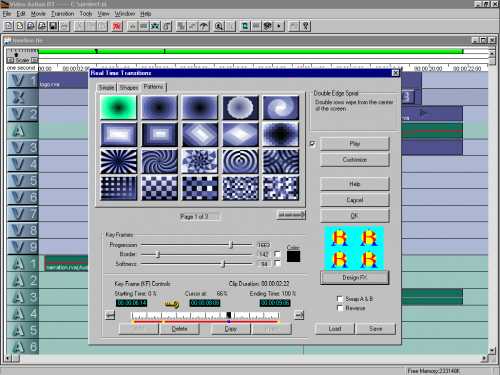Switch to the Shapes tab
The width and height of the screenshot is (500, 375).
point(129,87)
